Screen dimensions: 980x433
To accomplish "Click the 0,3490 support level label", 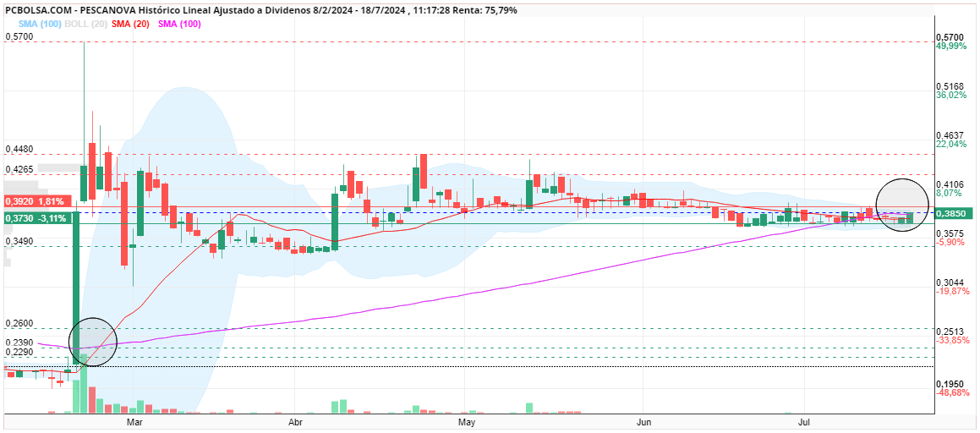I will 19,240.
